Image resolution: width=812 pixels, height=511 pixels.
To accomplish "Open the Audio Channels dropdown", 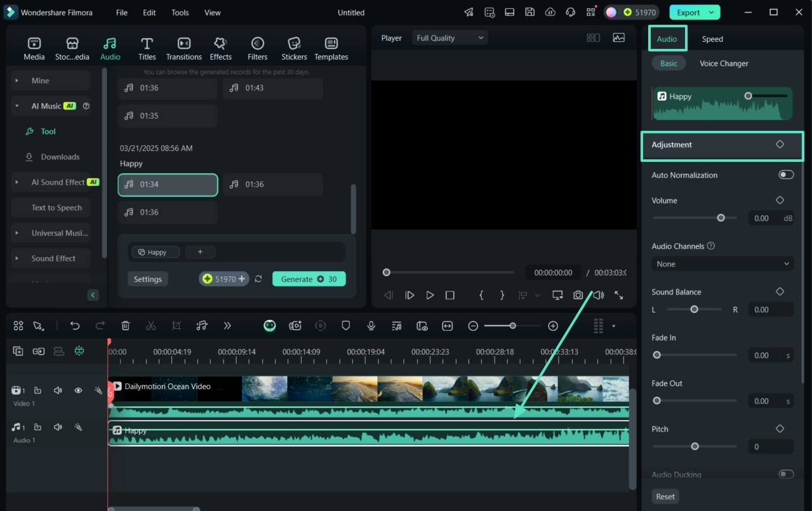I will click(x=722, y=264).
